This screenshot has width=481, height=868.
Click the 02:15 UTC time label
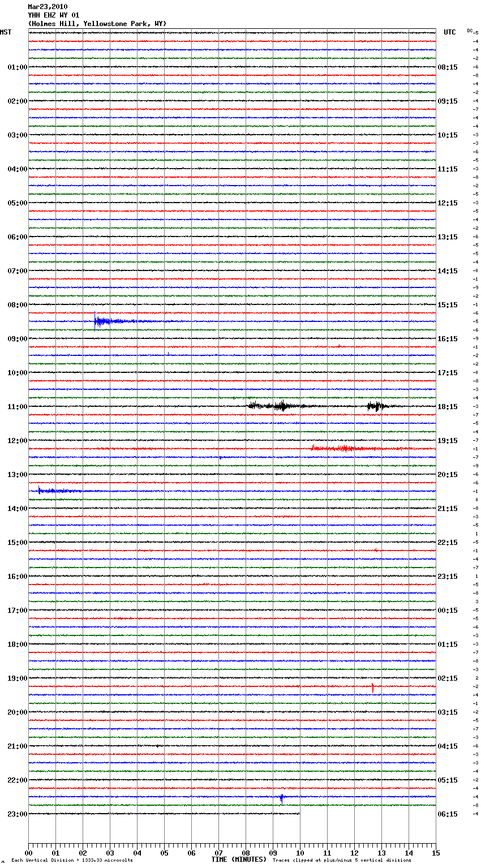point(448,678)
